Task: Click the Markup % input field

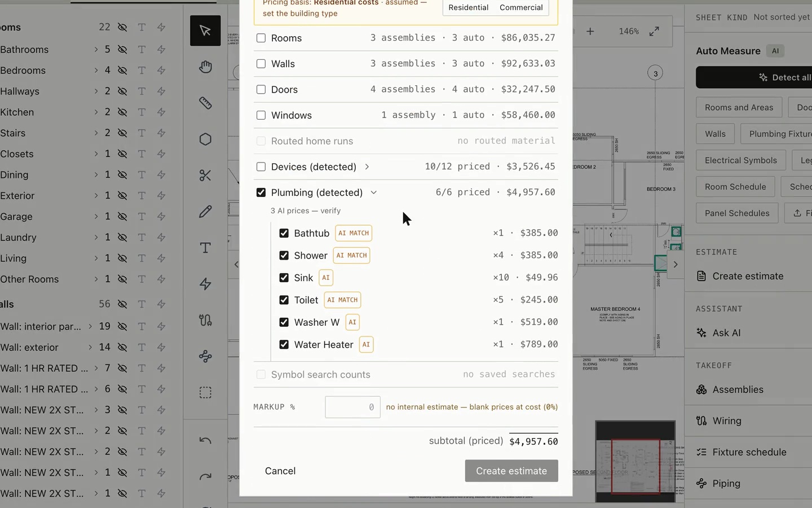Action: click(352, 407)
